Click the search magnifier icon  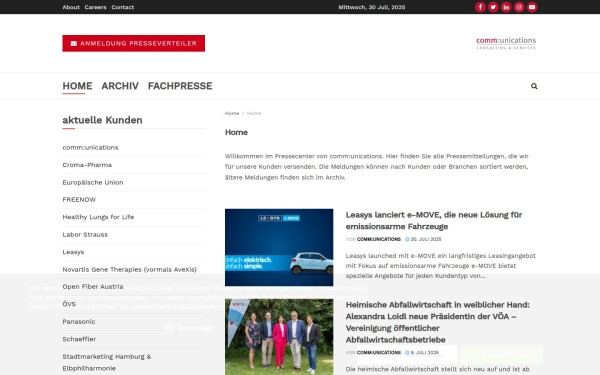pos(534,86)
